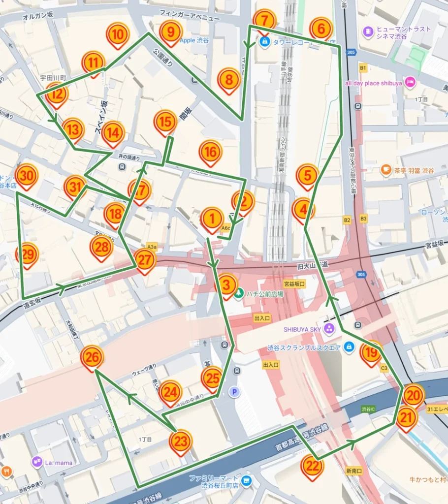This screenshot has width=448, height=504.
Task: Click the La.mama purple music venue icon
Action: [37, 462]
